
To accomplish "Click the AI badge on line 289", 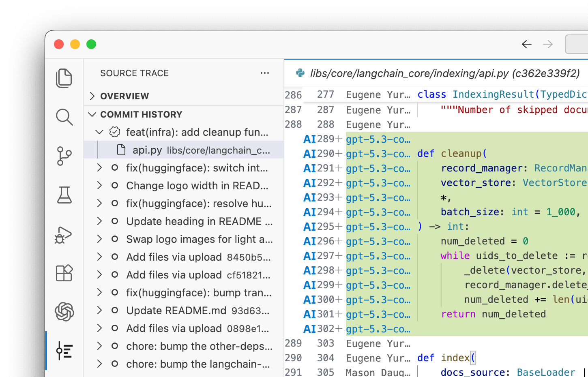I will click(x=309, y=139).
